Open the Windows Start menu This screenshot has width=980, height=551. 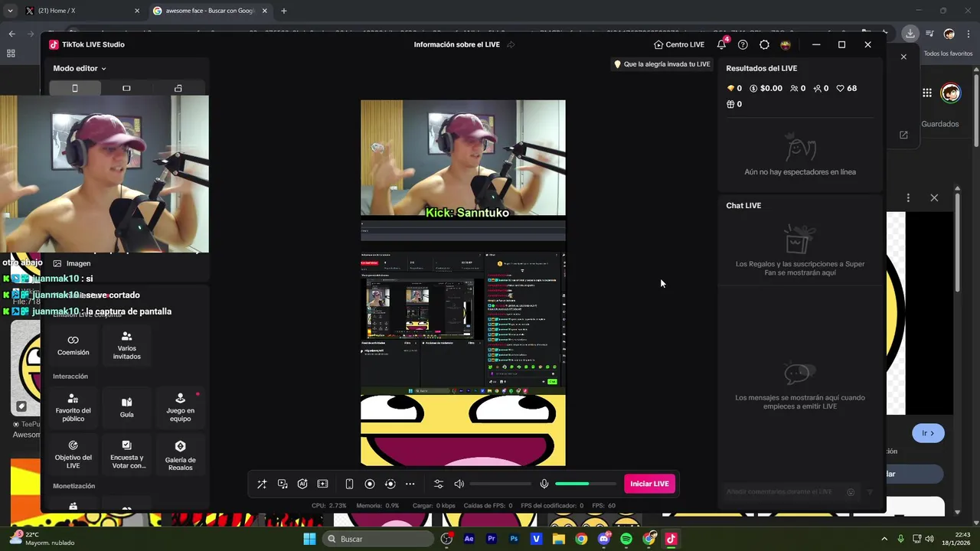coord(309,539)
